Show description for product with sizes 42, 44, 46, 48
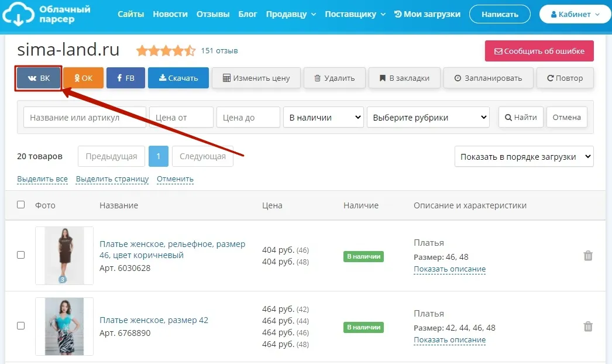612x364 pixels. pyautogui.click(x=449, y=340)
